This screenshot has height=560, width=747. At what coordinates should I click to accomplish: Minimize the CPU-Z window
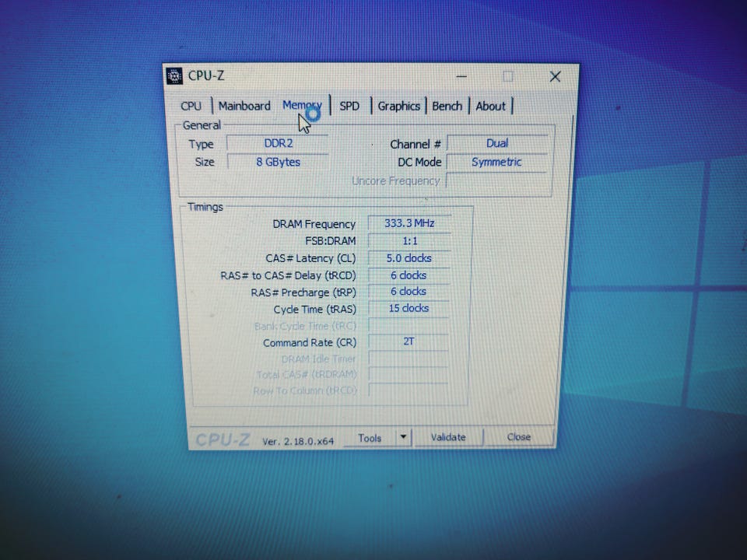(x=461, y=76)
